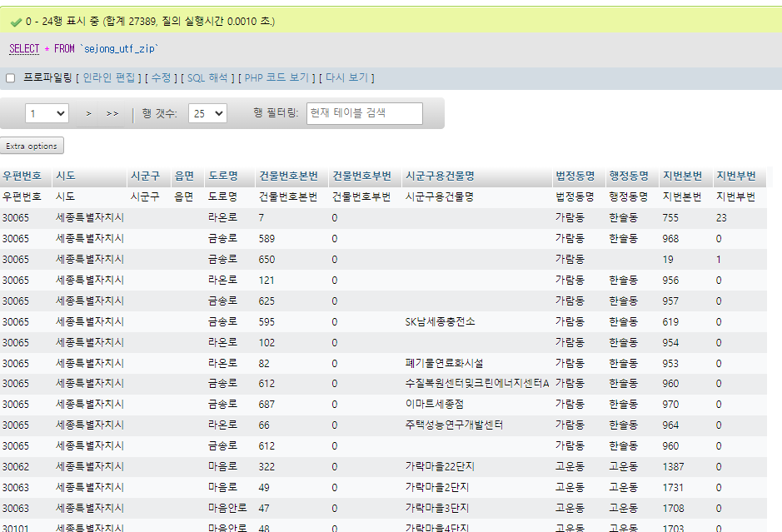Image resolution: width=782 pixels, height=532 pixels.
Task: Click the 수정 link
Action: coord(161,77)
